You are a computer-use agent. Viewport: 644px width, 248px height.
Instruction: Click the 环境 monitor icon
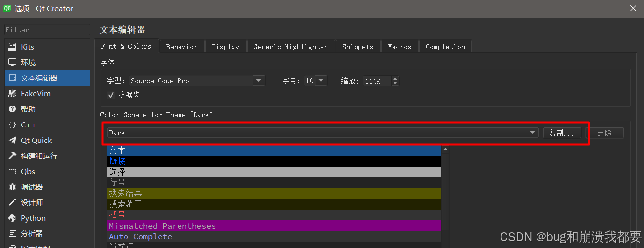click(12, 62)
